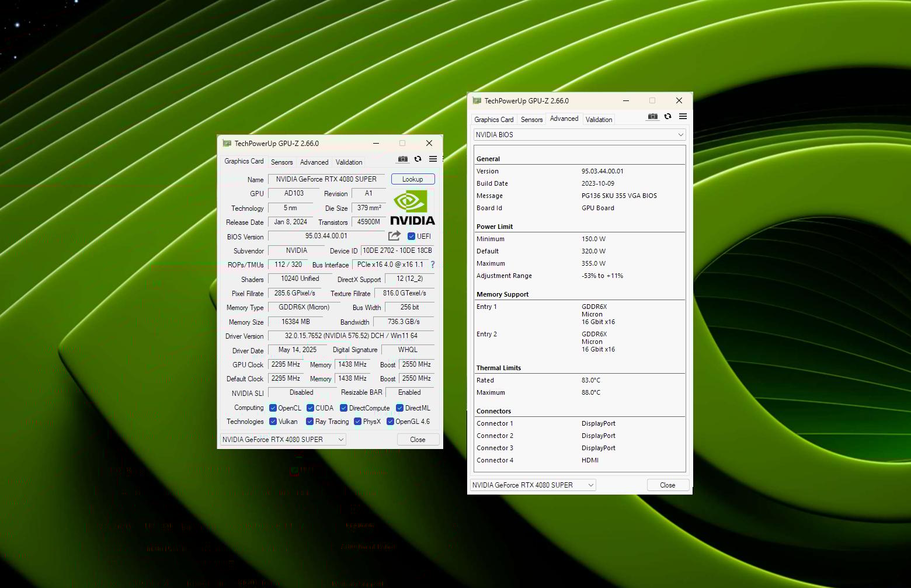The height and width of the screenshot is (588, 911).
Task: Click the camera icon in the Advanced window
Action: (652, 116)
